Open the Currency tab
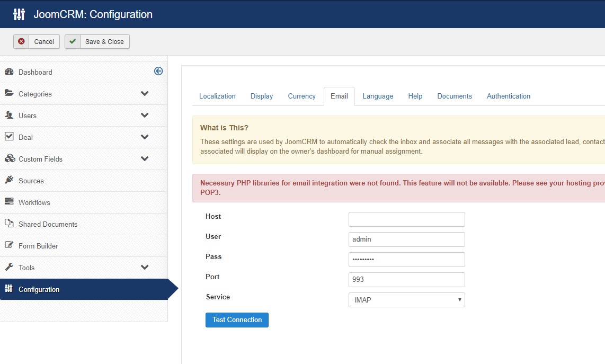This screenshot has width=605, height=364. pyautogui.click(x=302, y=96)
